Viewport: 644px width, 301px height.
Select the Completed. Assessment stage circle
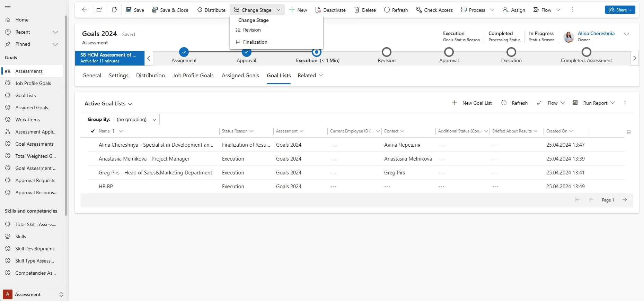tap(586, 52)
